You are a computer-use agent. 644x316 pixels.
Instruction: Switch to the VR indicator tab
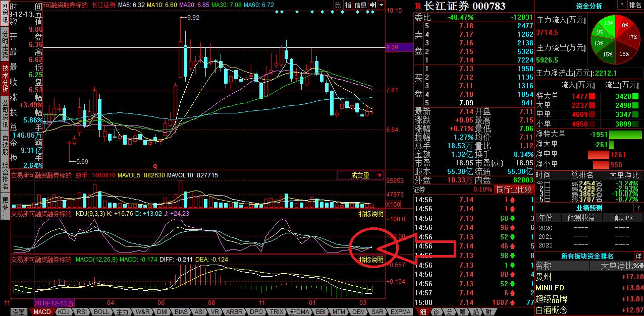click(x=214, y=312)
